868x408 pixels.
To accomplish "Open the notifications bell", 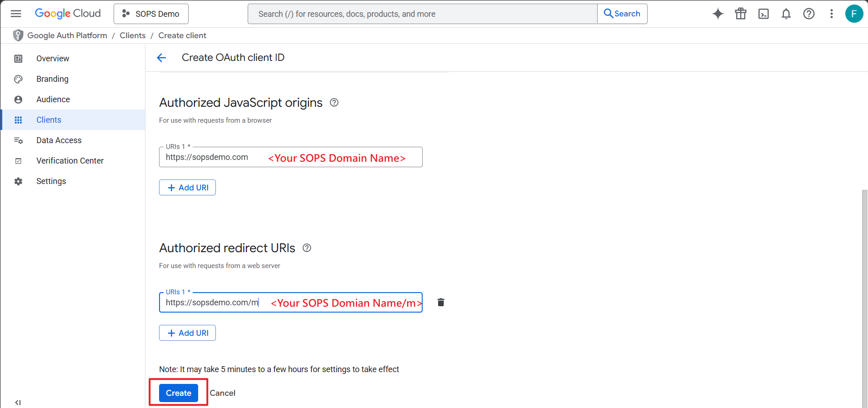I will click(786, 14).
